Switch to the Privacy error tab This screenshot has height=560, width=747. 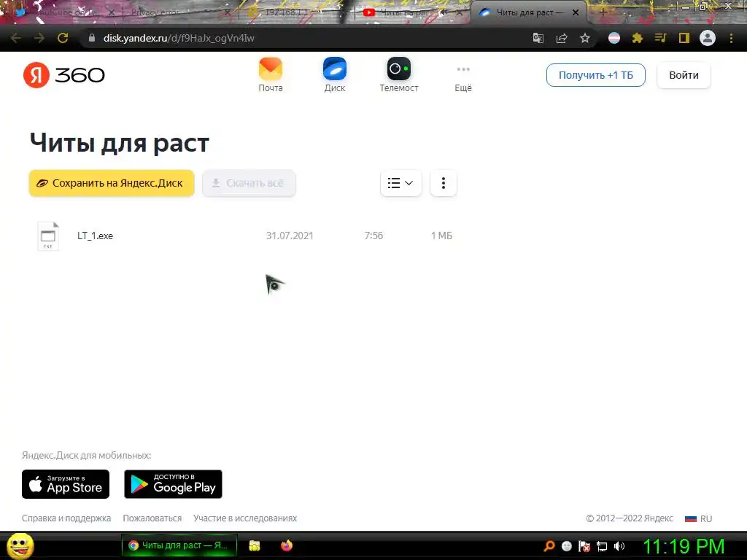tap(177, 13)
